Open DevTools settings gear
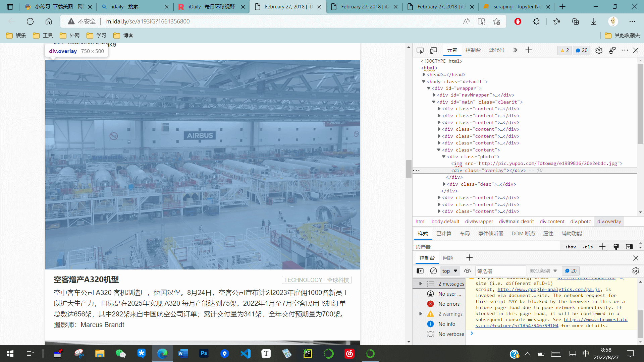Viewport: 644px width, 362px height. [599, 50]
